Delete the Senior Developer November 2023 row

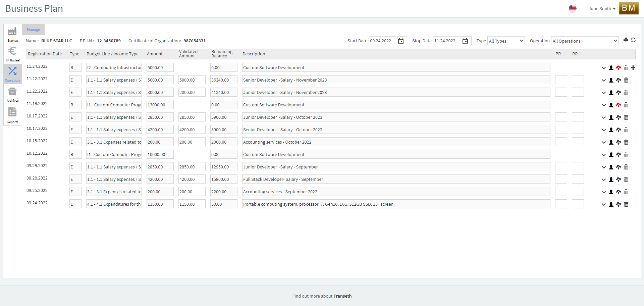click(626, 80)
